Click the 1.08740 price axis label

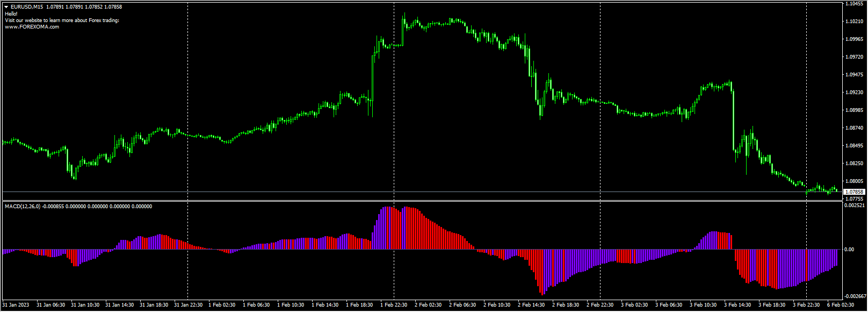[854, 128]
